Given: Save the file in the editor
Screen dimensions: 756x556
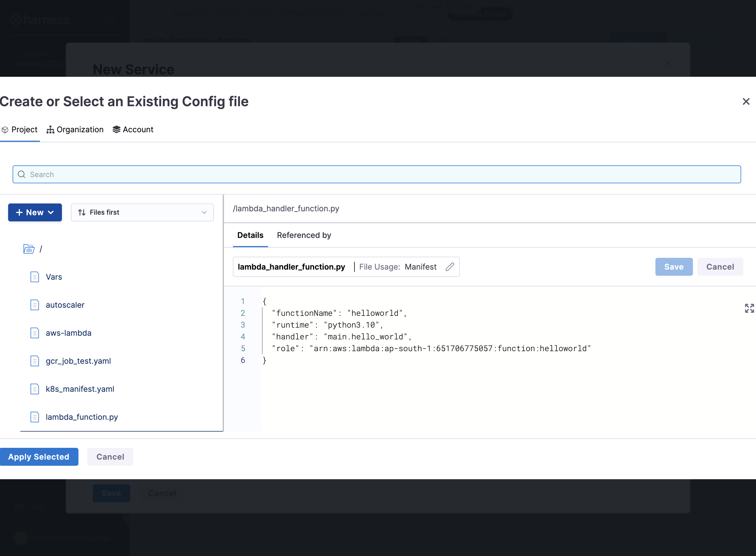Looking at the screenshot, I should click(674, 267).
